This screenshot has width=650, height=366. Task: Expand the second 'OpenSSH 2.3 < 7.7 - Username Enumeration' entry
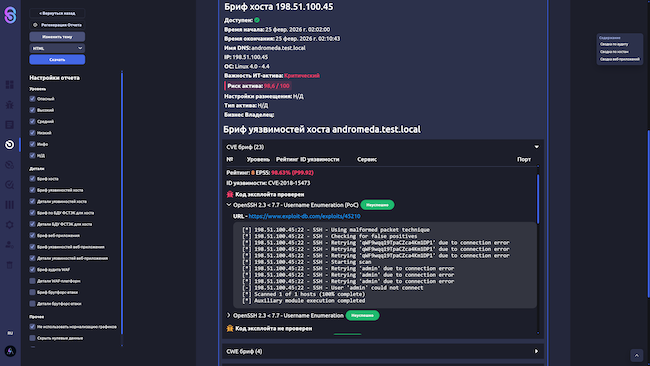(228, 315)
